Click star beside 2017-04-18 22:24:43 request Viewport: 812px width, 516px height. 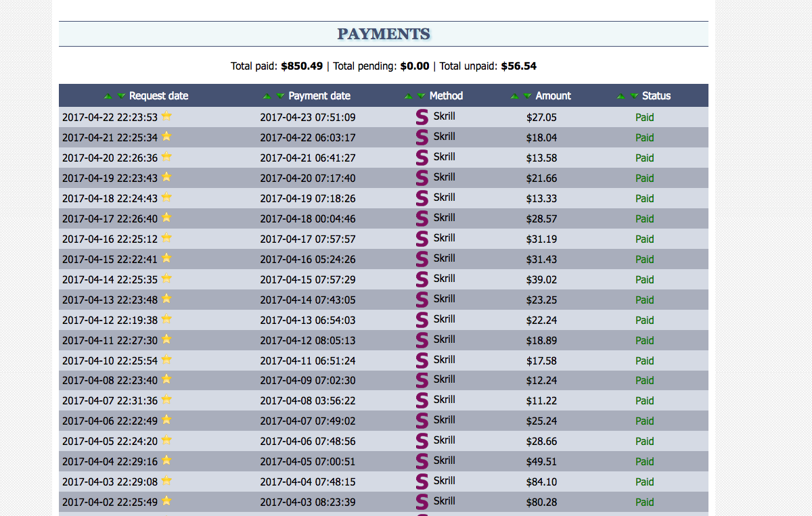(166, 197)
